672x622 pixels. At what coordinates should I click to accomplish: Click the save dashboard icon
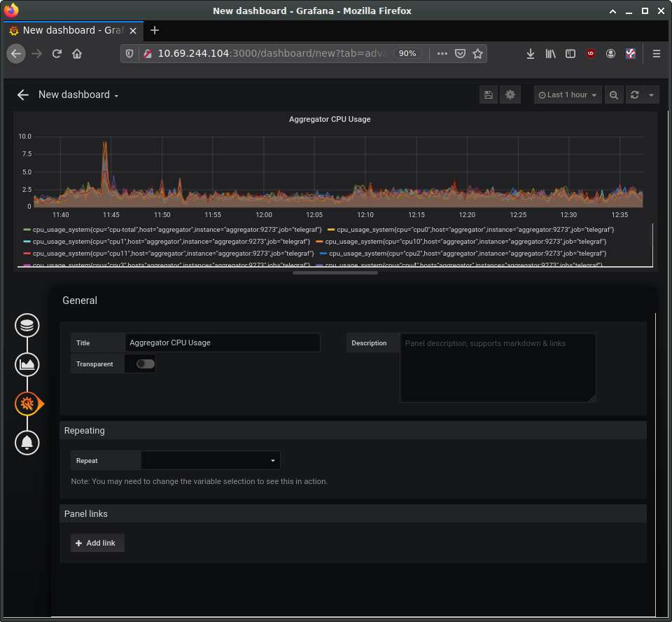click(x=489, y=95)
